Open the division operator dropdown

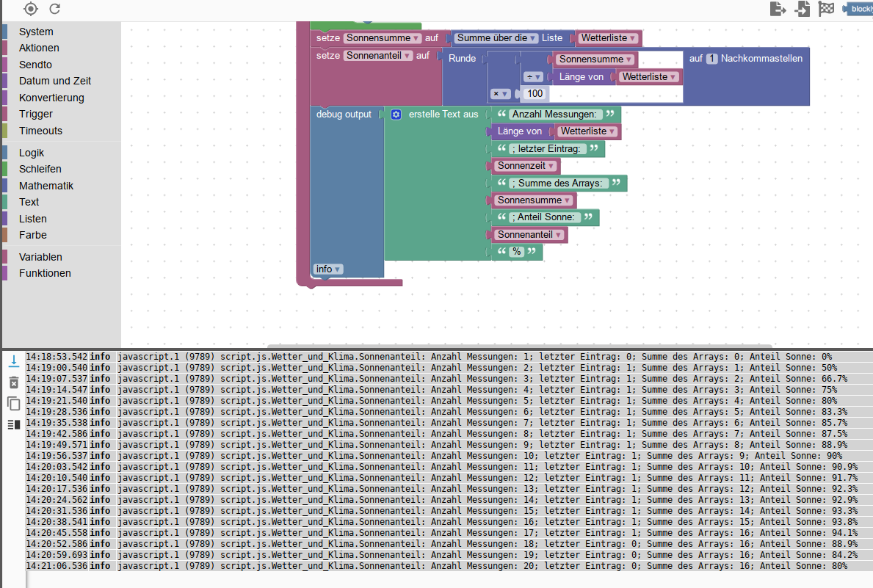click(533, 77)
